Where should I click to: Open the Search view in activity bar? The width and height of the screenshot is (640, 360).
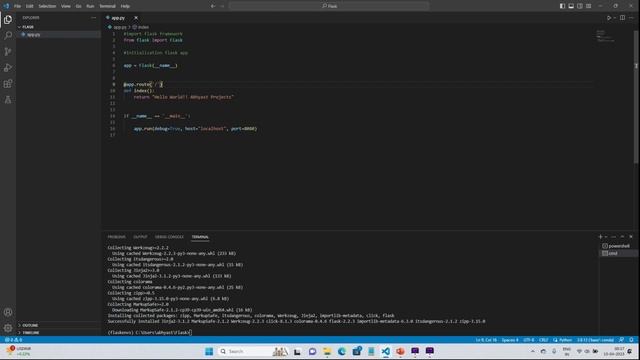8,36
